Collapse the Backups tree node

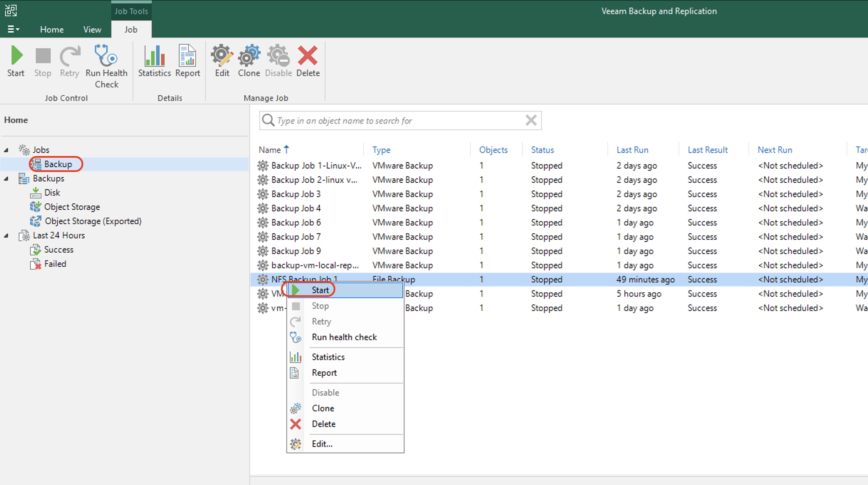(6, 178)
